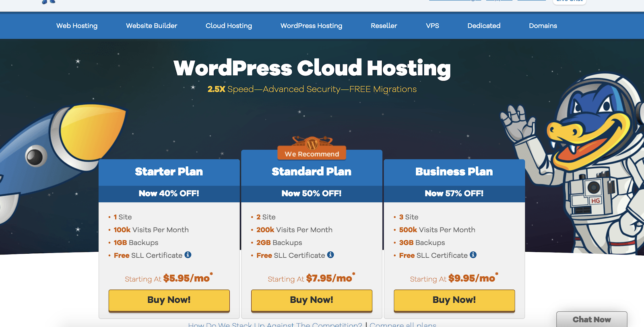This screenshot has height=327, width=644.
Task: Click the 'Now 40% OFF!' banner
Action: point(169,194)
